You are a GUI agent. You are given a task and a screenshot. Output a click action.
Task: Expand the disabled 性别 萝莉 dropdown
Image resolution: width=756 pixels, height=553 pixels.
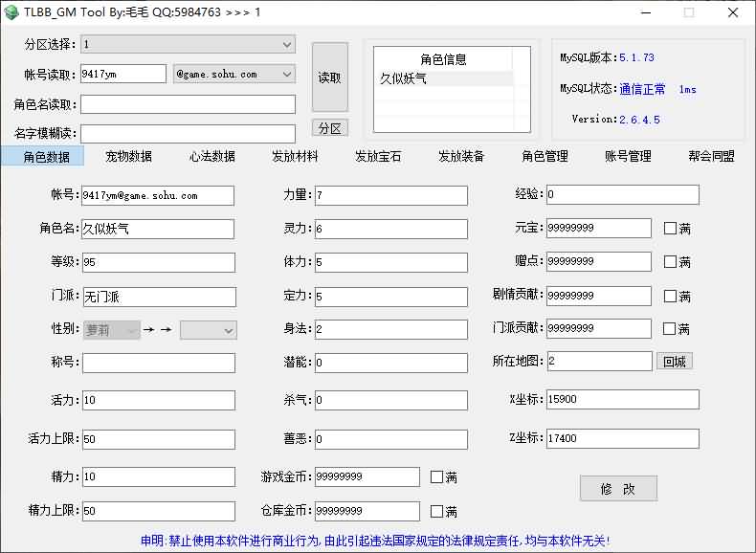111,330
